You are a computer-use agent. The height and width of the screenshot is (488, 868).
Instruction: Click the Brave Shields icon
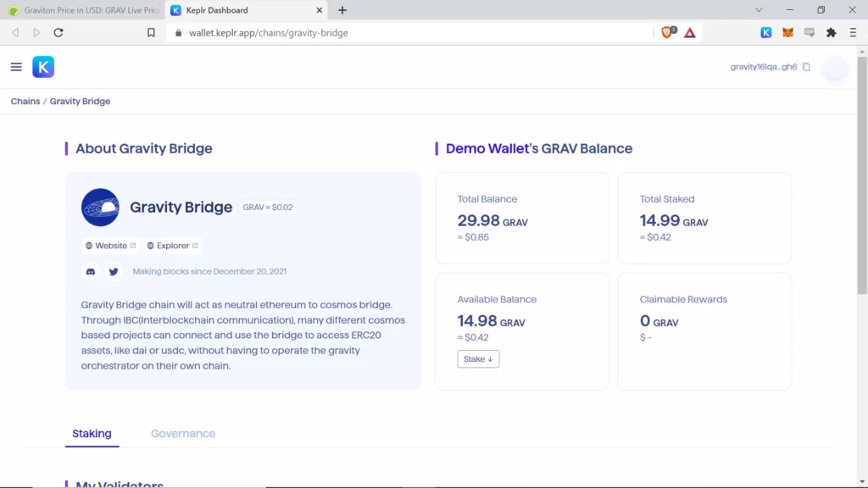click(x=668, y=33)
